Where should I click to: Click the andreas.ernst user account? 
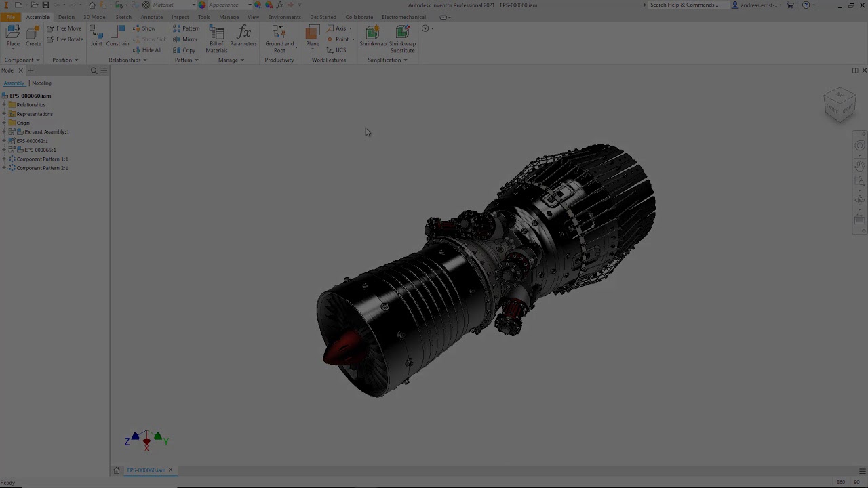point(757,5)
